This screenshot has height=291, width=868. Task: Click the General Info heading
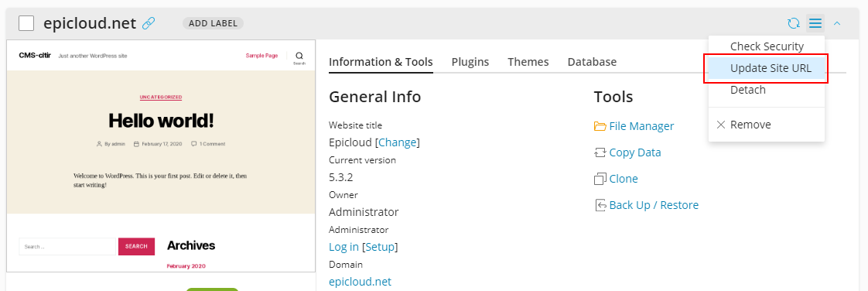coord(374,97)
